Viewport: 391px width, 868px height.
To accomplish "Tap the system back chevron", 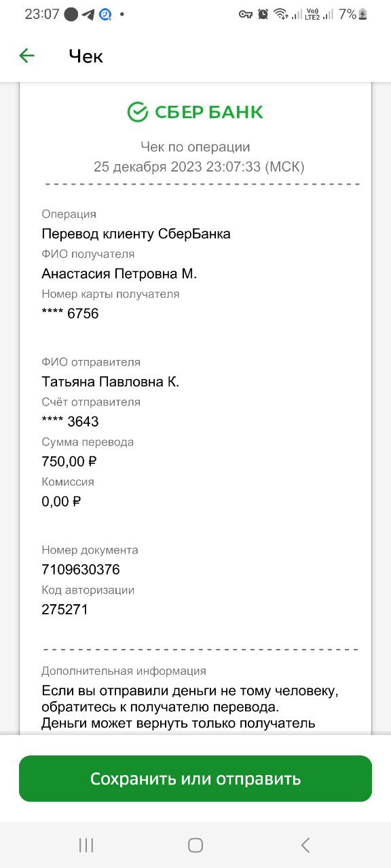I will 305,845.
